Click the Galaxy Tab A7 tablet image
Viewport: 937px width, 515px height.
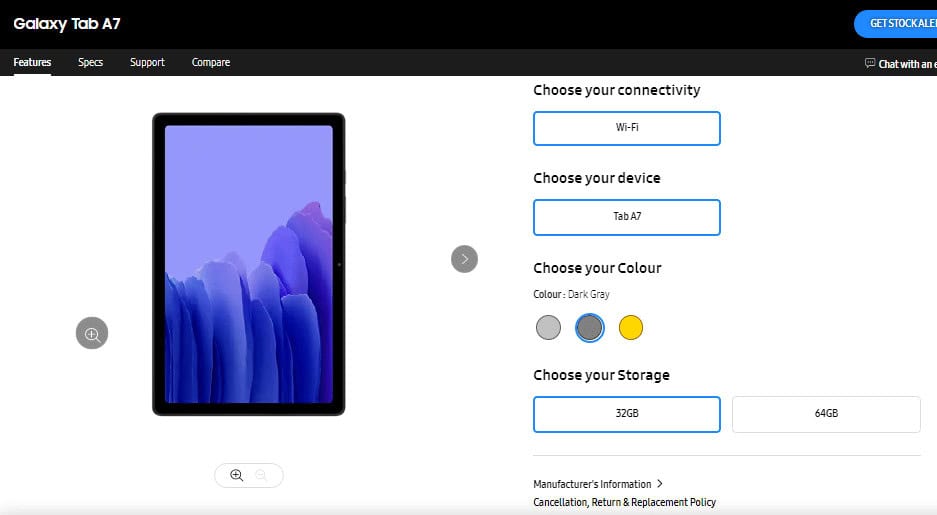click(249, 264)
